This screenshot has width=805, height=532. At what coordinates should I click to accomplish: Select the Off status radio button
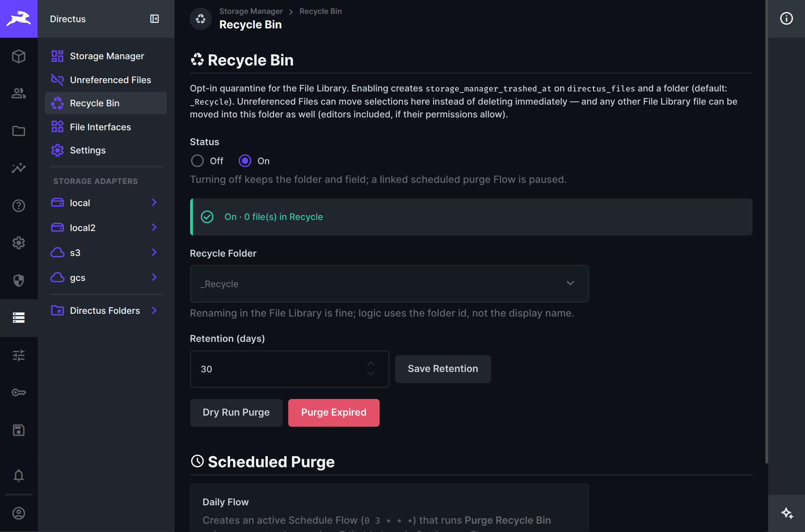coord(197,161)
